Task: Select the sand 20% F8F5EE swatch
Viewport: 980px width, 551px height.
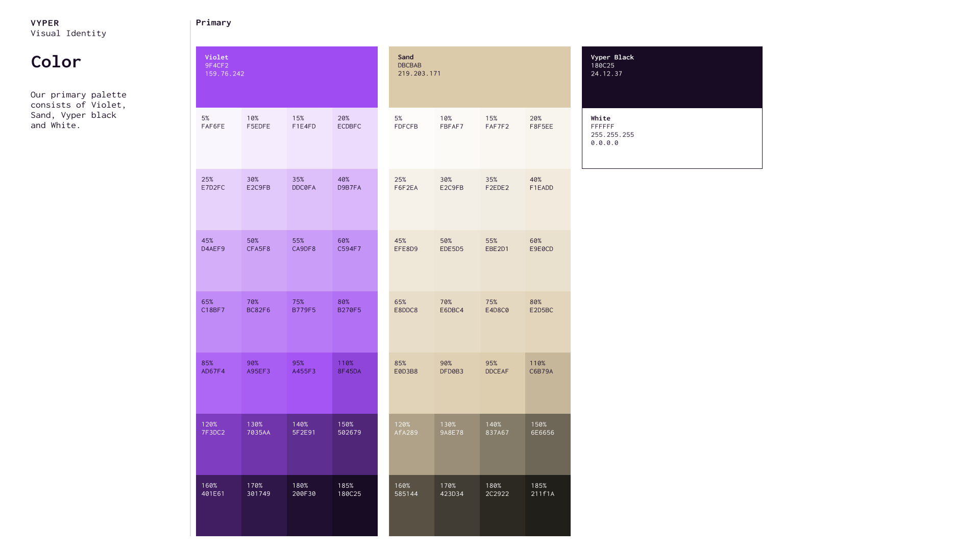Action: click(x=548, y=138)
